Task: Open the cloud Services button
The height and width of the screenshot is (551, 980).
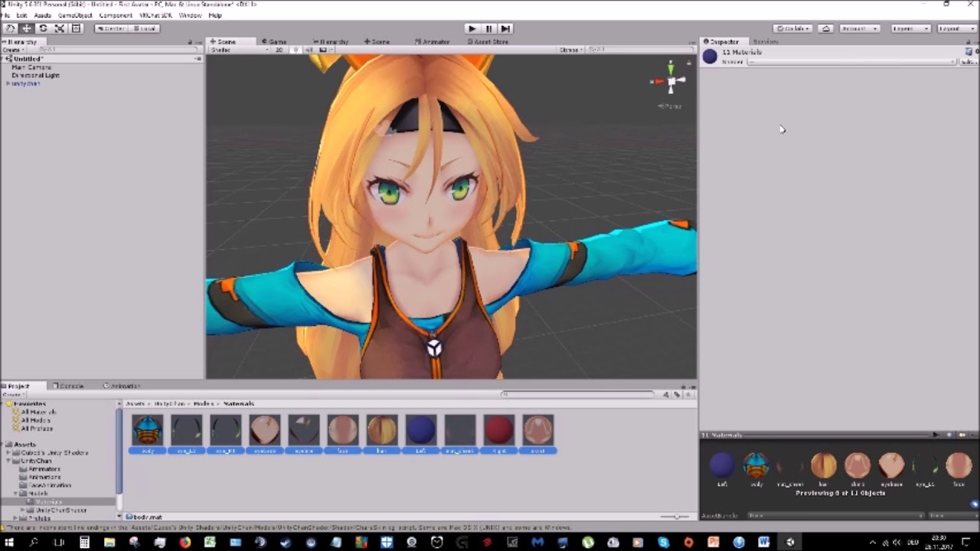Action: click(825, 28)
